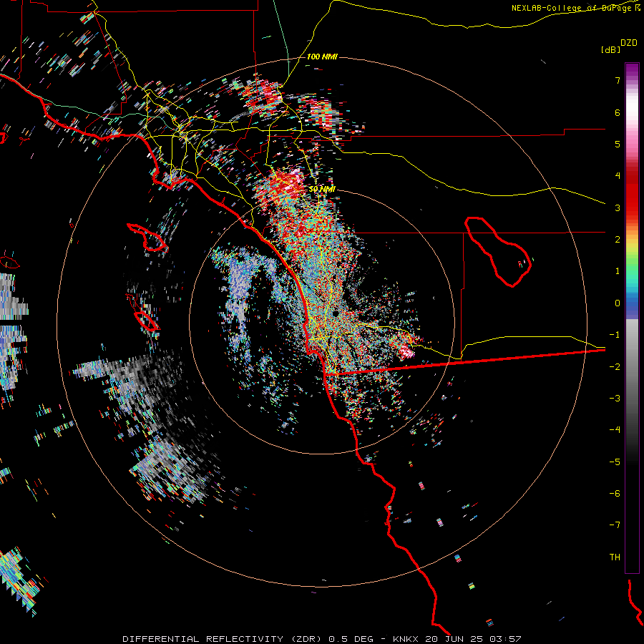The height and width of the screenshot is (644, 644).
Task: Click the 2 value on the color scale
Action: pos(618,240)
